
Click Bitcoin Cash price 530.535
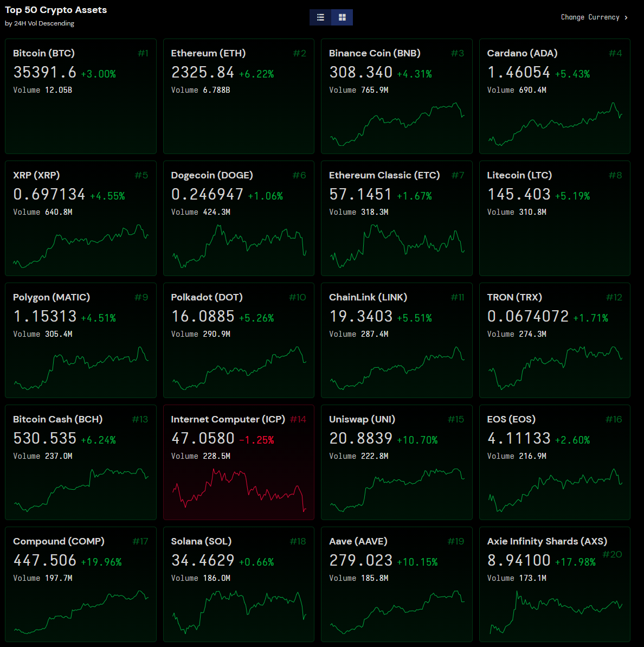pyautogui.click(x=45, y=438)
